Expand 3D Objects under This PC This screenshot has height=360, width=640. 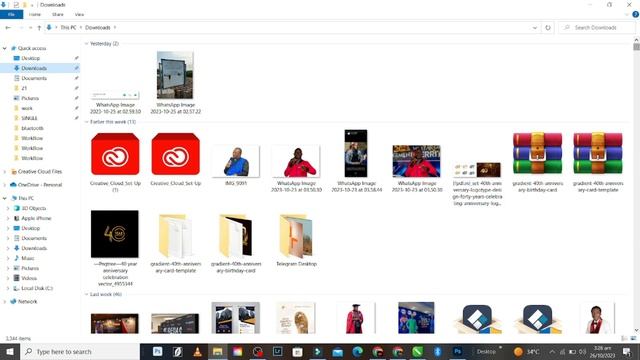pyautogui.click(x=8, y=208)
